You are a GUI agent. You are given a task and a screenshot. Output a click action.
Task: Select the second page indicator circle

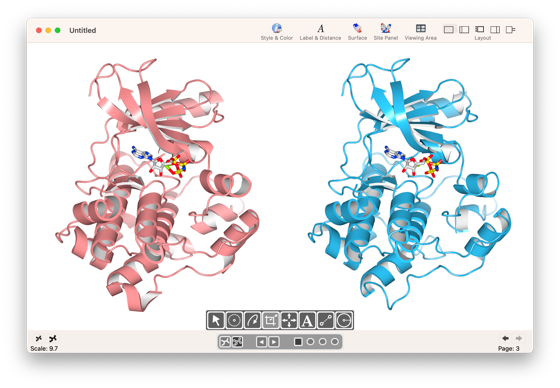click(310, 342)
